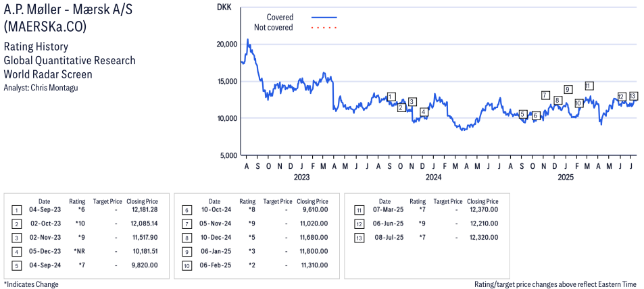This screenshot has width=644, height=289.
Task: Click the date 10-Oct-24
Action: click(215, 210)
